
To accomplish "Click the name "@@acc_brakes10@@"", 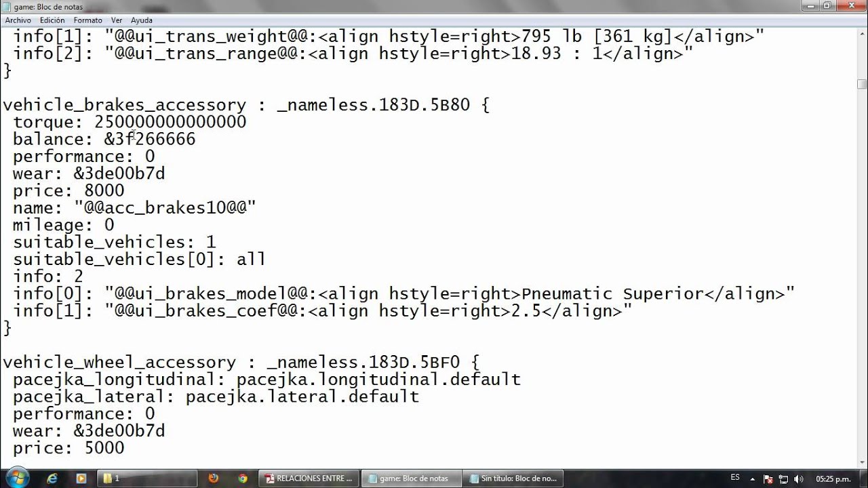I will tap(165, 207).
